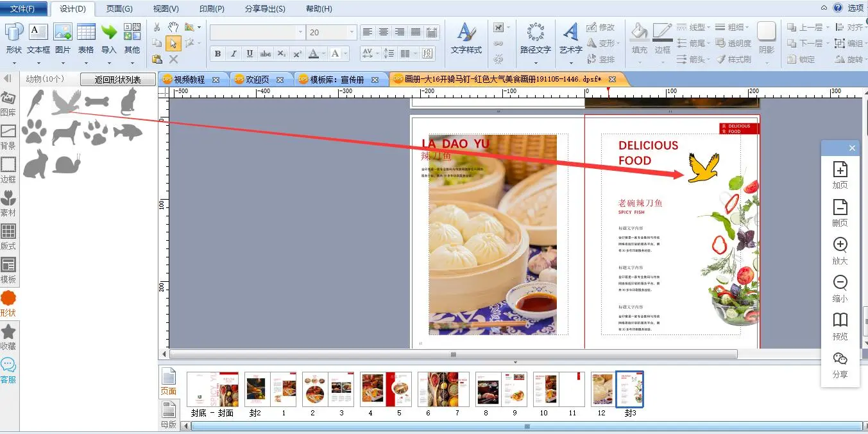Viewport: 868px width, 434px height.
Task: Select the snail shape
Action: point(67,164)
